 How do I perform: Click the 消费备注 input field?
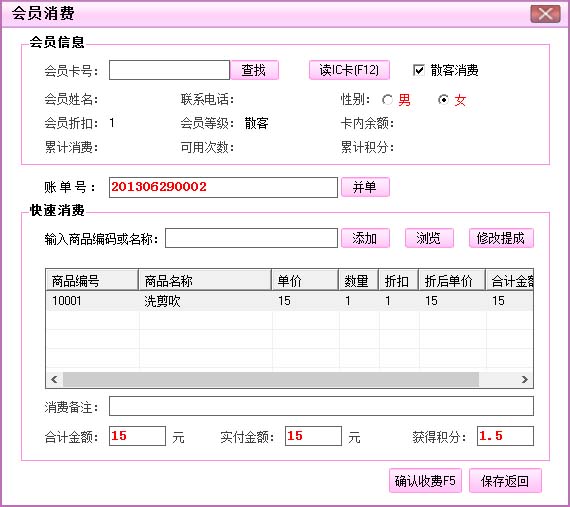tap(321, 406)
